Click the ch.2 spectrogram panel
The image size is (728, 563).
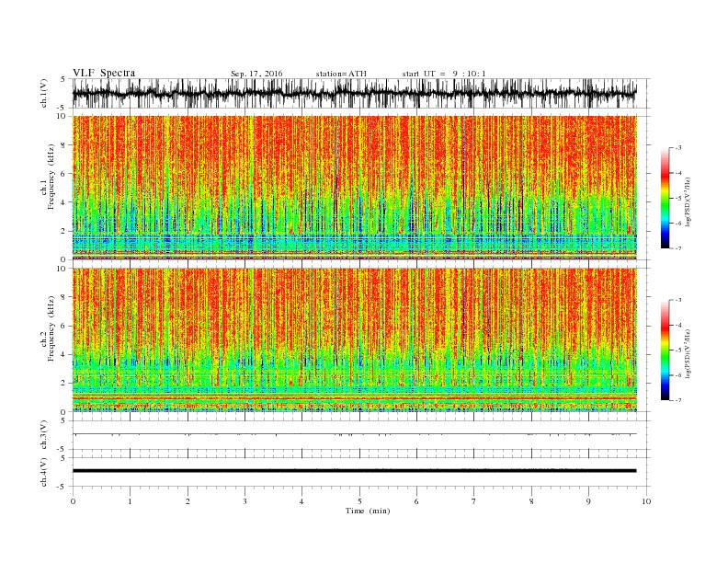click(x=355, y=339)
